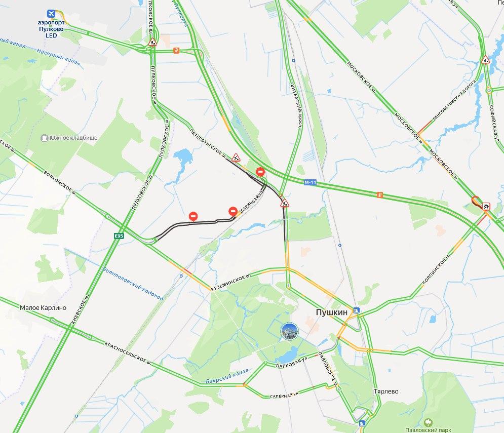Select the Павловский парк tree icon

(428, 422)
